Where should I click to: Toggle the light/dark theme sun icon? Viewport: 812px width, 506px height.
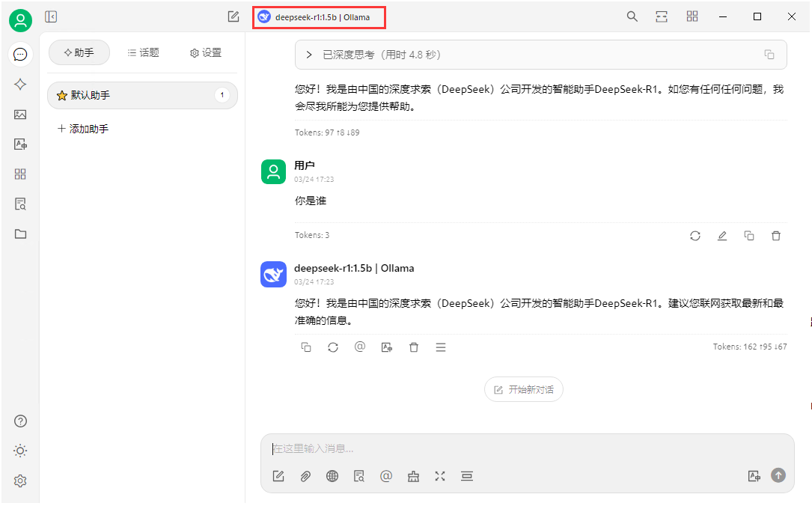point(20,451)
